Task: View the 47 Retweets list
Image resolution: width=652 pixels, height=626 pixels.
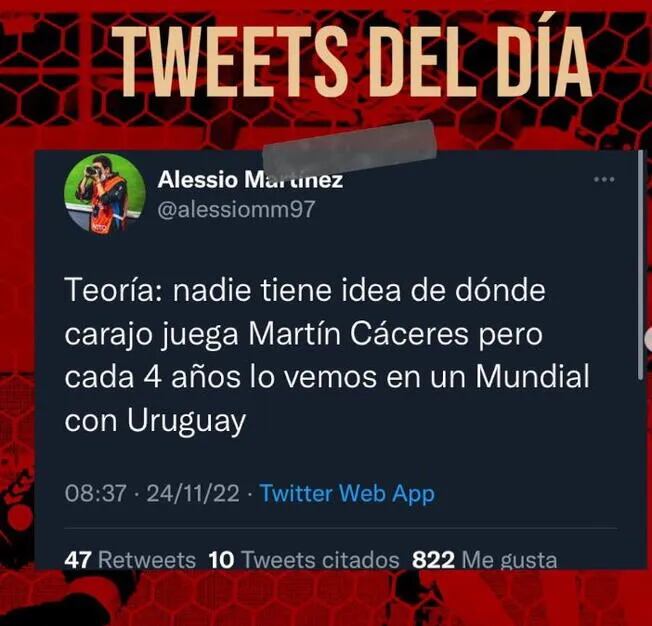Action: [130, 560]
